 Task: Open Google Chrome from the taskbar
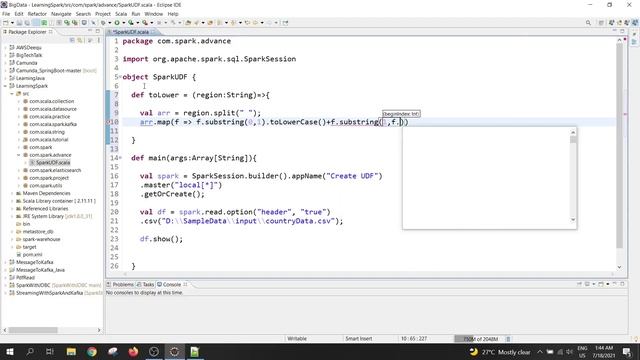pos(92,351)
